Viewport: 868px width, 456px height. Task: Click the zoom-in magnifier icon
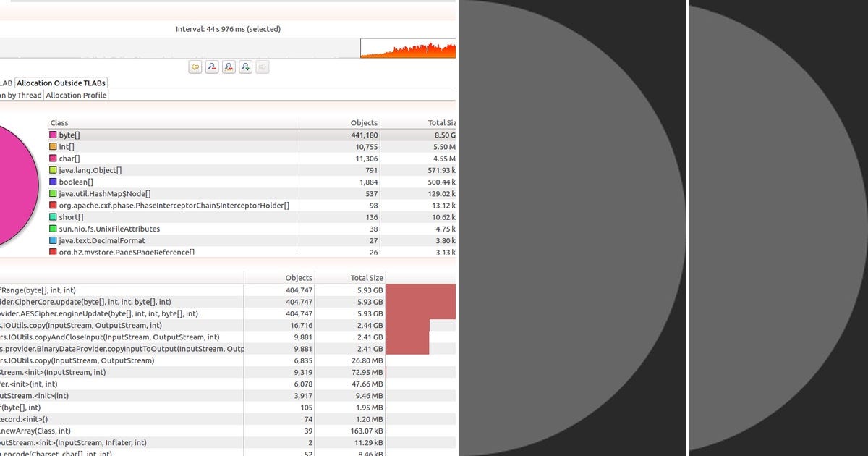point(245,67)
